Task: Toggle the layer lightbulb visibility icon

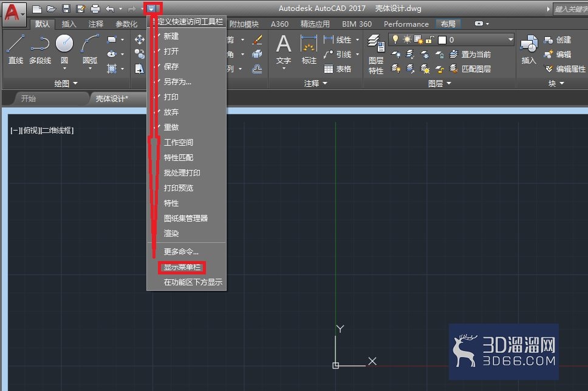Action: tap(395, 38)
